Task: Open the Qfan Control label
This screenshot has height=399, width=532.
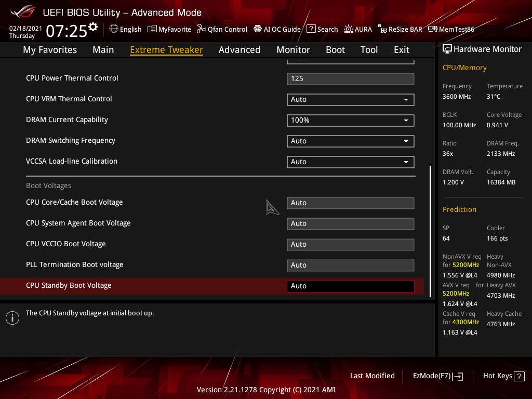Action: point(228,29)
